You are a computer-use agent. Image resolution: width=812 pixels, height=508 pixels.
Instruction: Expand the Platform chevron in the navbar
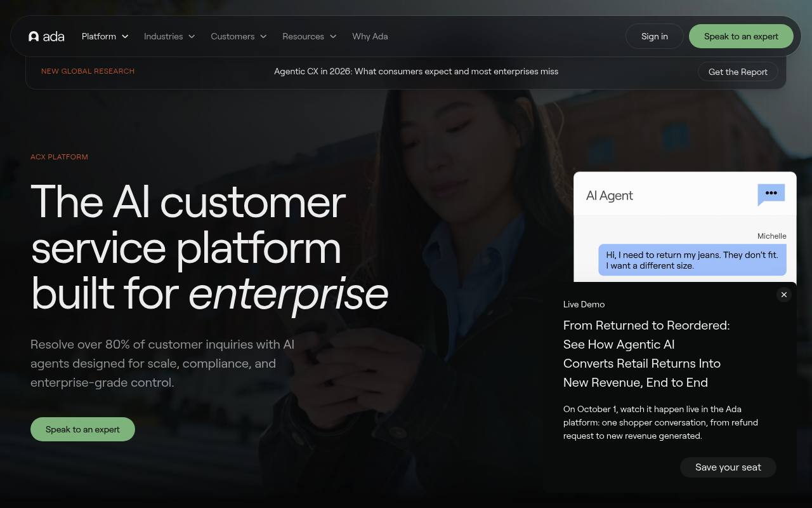125,36
